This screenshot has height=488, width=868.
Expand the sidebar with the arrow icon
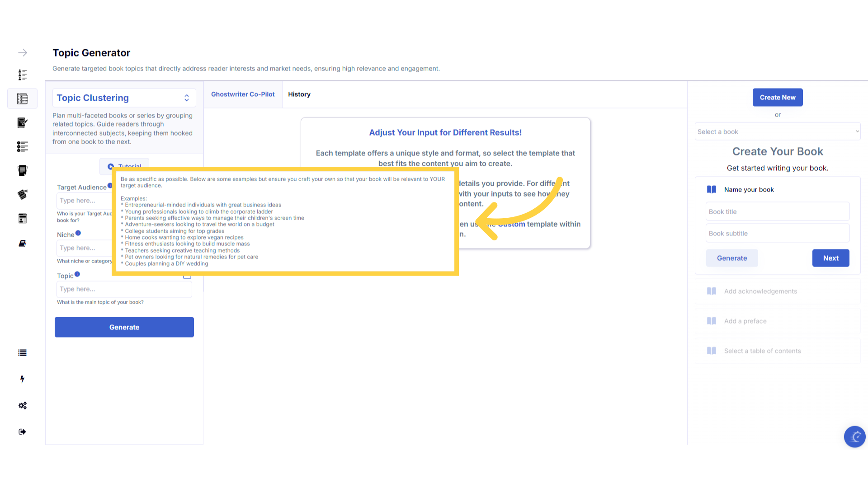[22, 53]
